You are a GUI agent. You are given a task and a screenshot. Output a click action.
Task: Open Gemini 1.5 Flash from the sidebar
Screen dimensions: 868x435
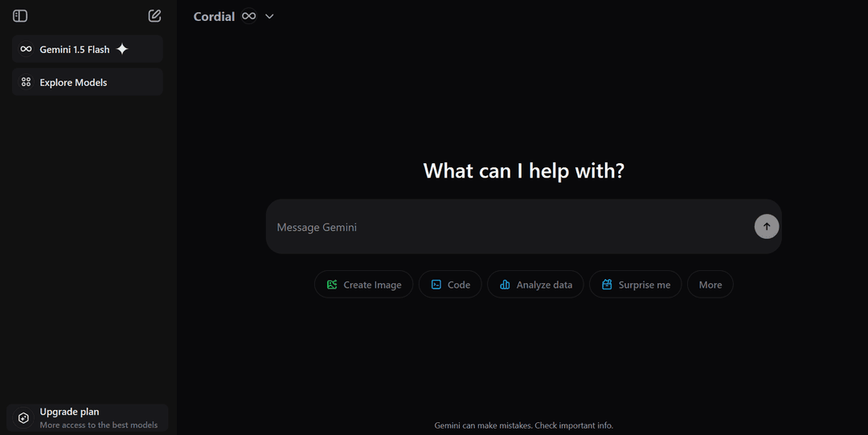(88, 49)
